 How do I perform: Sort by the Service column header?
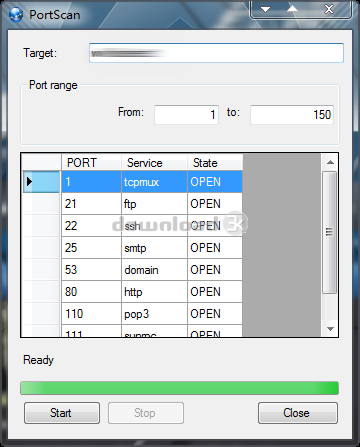(154, 162)
